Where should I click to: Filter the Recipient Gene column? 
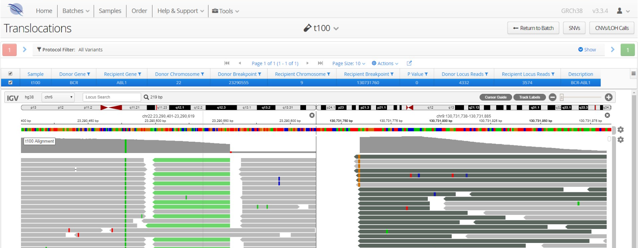[x=140, y=74]
